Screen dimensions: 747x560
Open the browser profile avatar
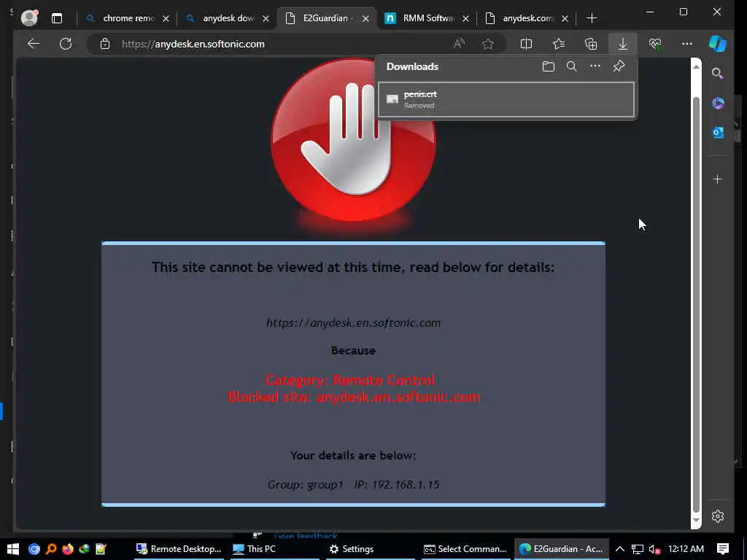[x=29, y=18]
